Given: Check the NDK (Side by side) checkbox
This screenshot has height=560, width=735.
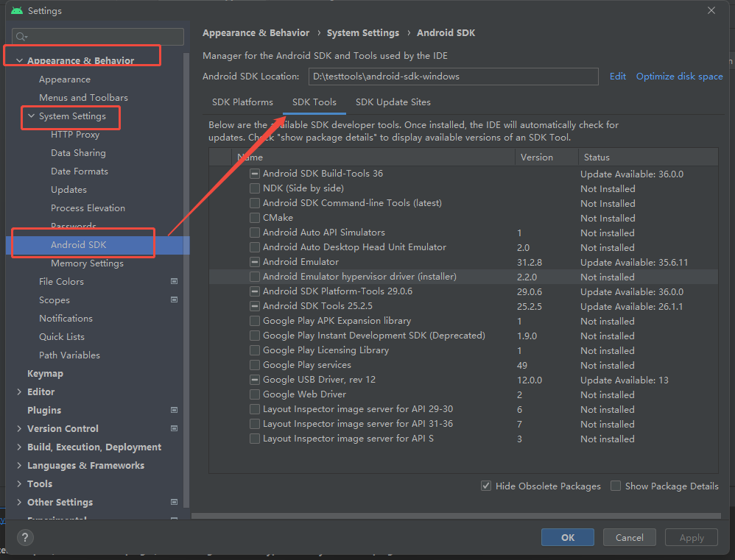Looking at the screenshot, I should tap(255, 188).
